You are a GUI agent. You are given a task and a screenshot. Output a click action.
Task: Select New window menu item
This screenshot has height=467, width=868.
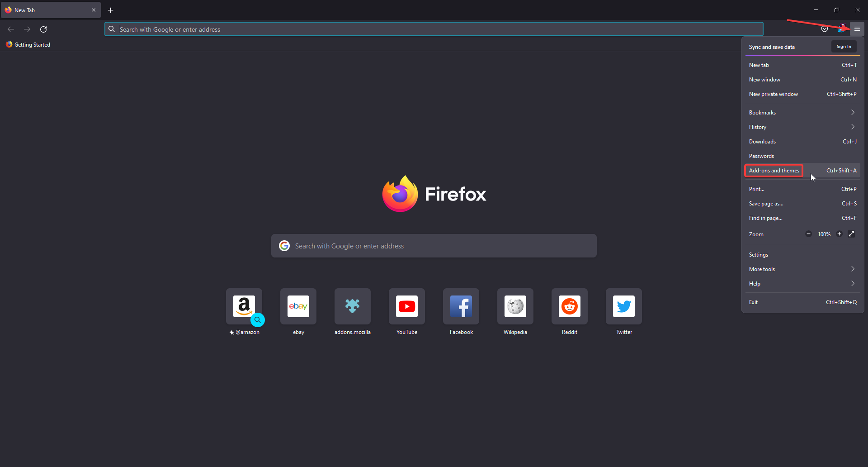tap(802, 80)
